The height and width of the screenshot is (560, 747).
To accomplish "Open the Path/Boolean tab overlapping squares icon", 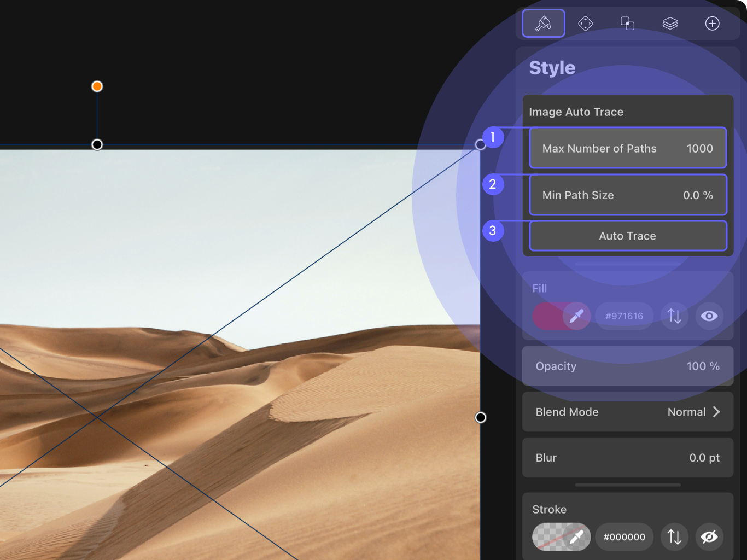I will point(628,23).
